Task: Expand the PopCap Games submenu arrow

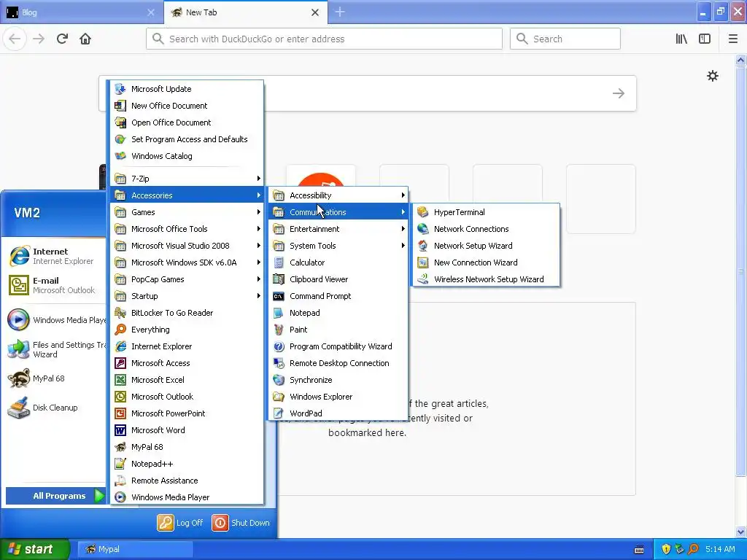Action: click(259, 279)
